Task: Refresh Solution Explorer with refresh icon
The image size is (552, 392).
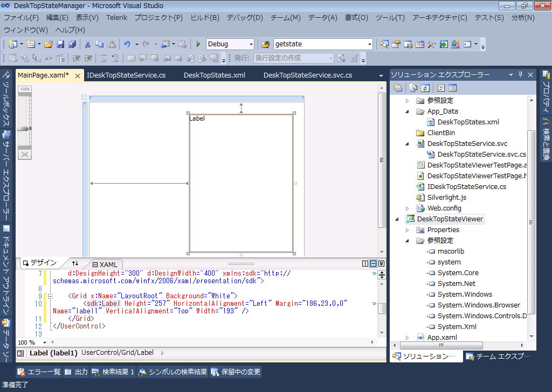Action: click(x=425, y=88)
